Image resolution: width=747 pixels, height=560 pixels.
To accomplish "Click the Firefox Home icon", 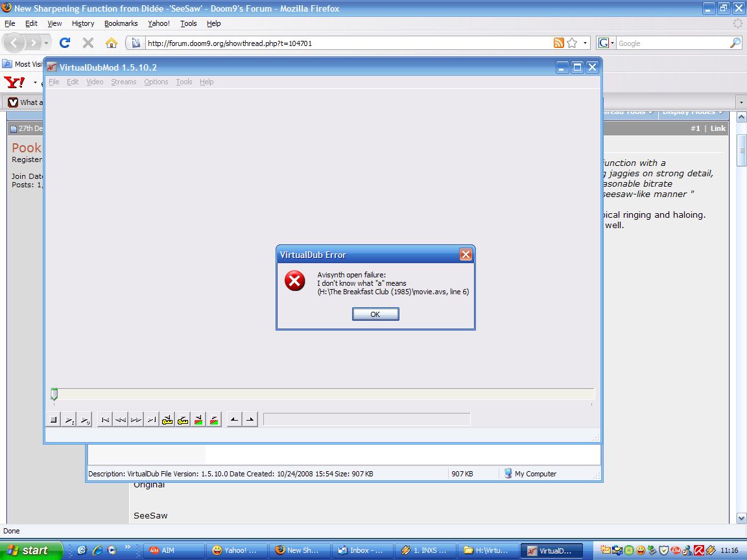I will [x=112, y=43].
